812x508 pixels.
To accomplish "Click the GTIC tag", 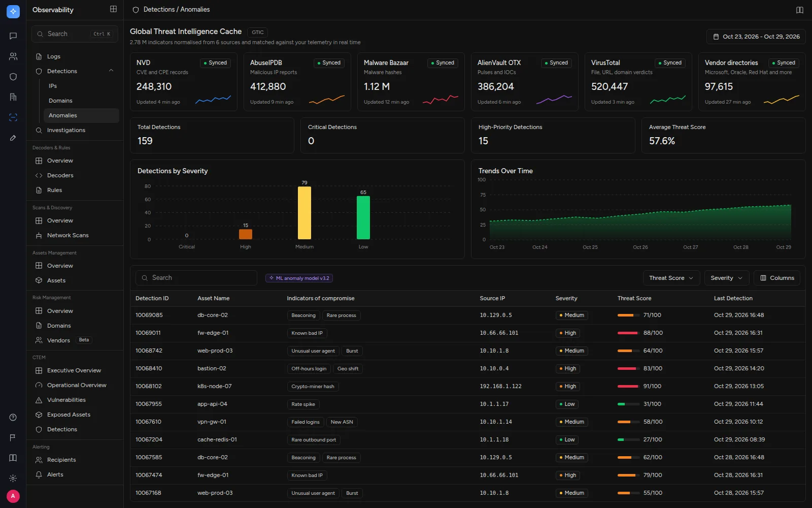I will [258, 32].
